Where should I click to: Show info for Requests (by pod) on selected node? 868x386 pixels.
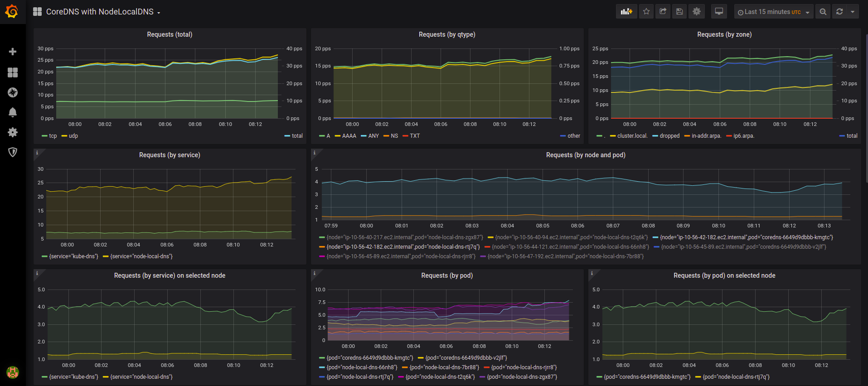(592, 273)
